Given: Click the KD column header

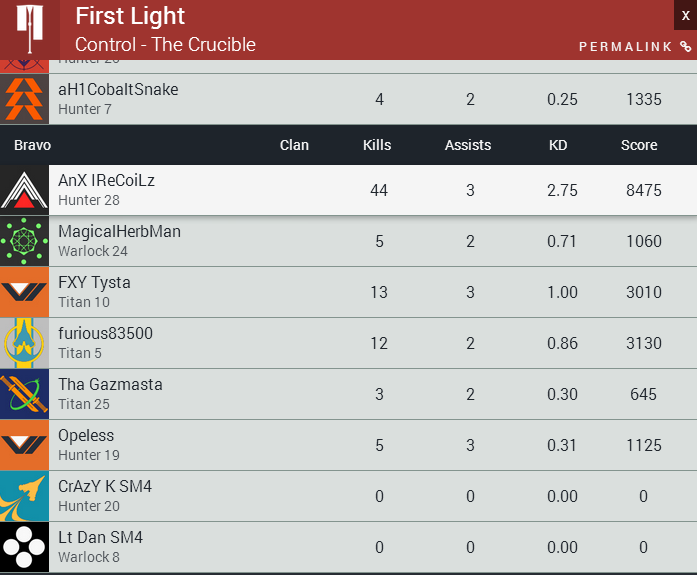Looking at the screenshot, I should tap(558, 145).
